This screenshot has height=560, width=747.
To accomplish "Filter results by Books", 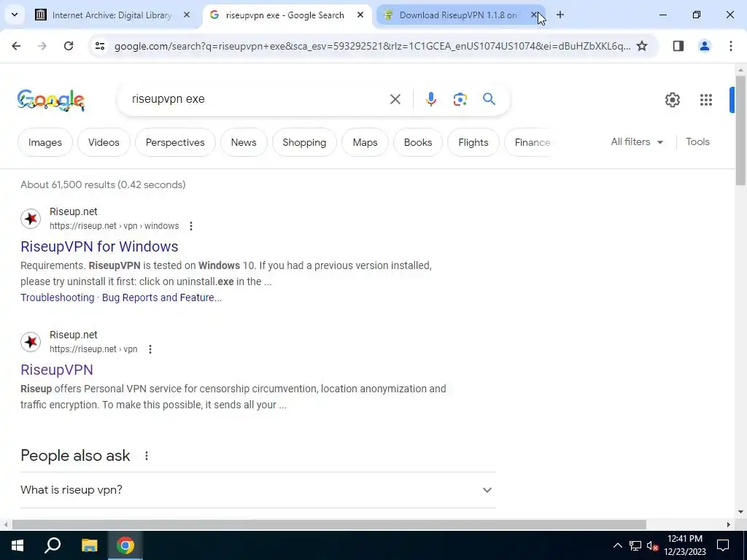I will point(418,142).
